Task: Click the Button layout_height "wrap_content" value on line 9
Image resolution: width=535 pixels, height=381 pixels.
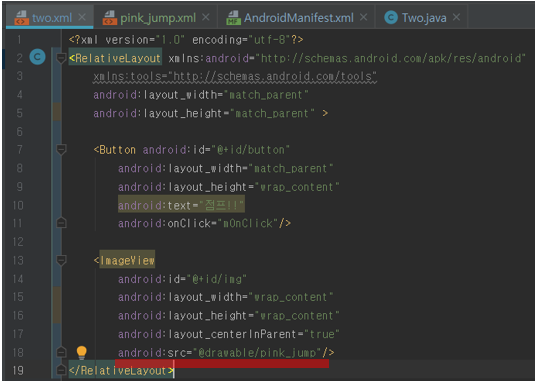Action: 297,187
